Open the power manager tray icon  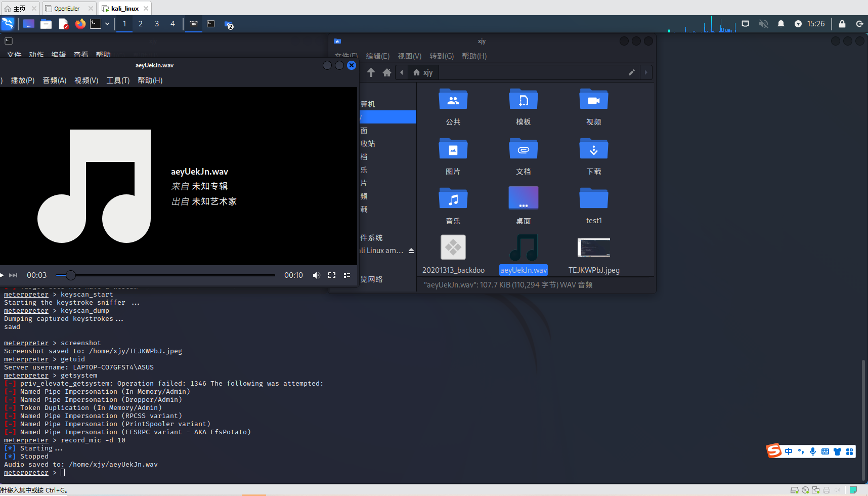[798, 24]
